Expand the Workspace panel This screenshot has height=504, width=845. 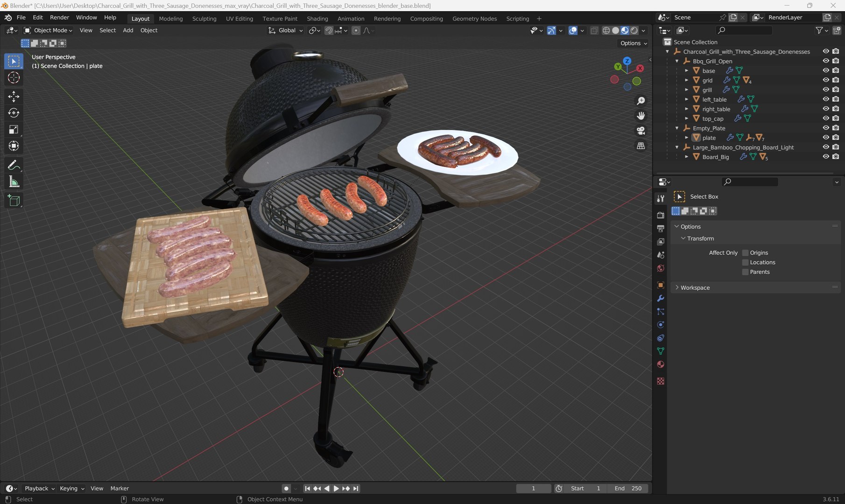pyautogui.click(x=694, y=288)
